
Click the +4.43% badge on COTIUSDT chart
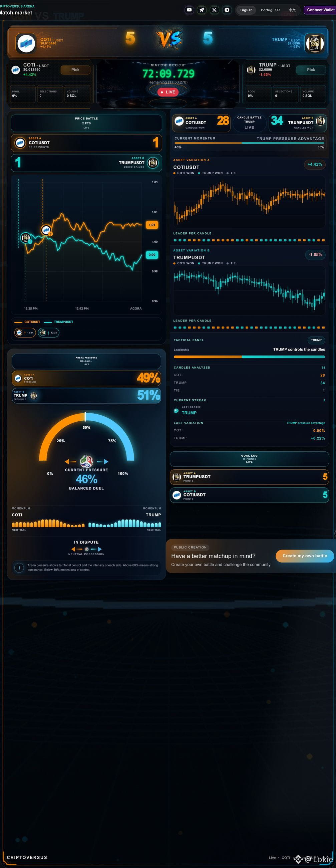click(314, 165)
